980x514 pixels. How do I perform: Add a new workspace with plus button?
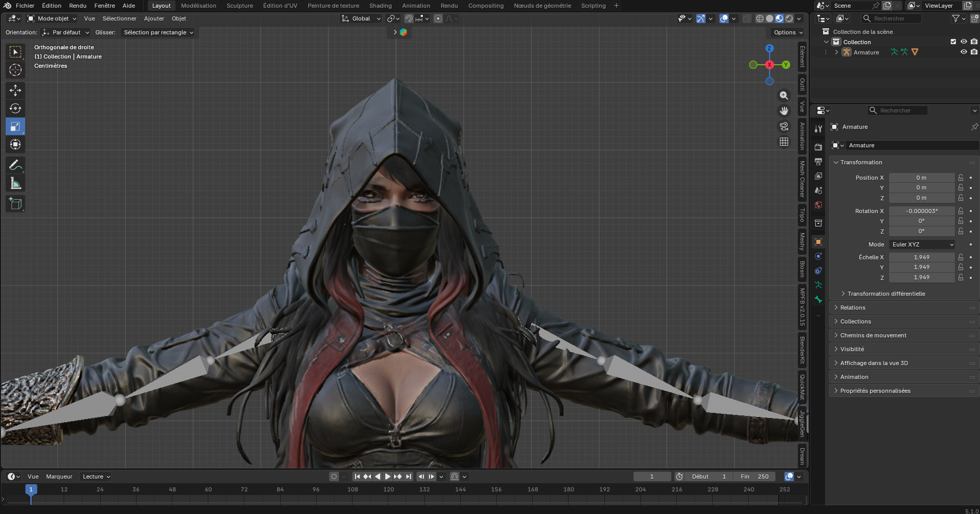[616, 6]
